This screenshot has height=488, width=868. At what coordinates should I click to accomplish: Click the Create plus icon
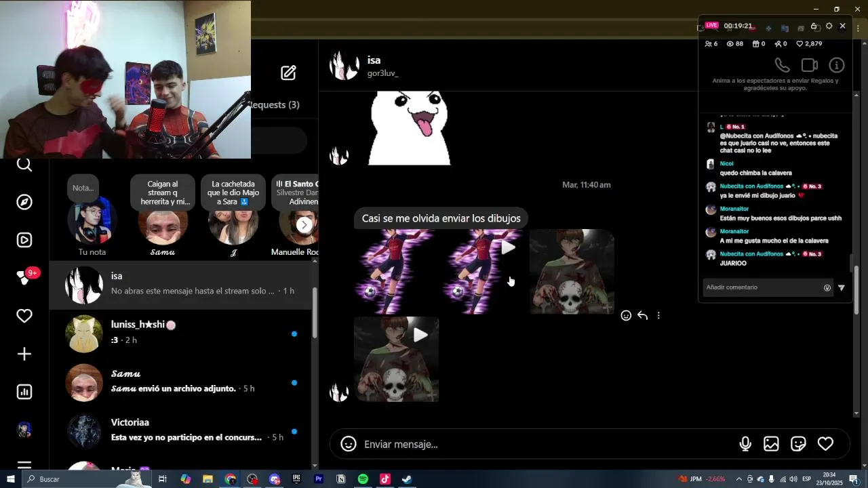(x=24, y=354)
